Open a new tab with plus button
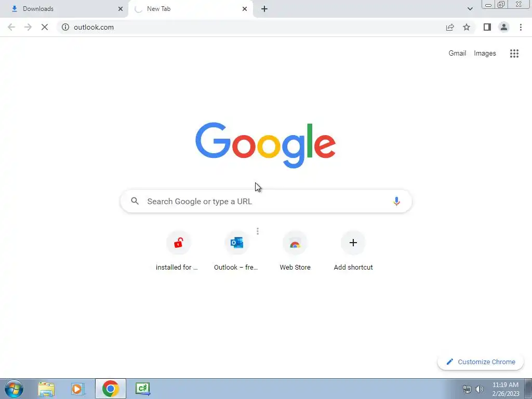 264,9
